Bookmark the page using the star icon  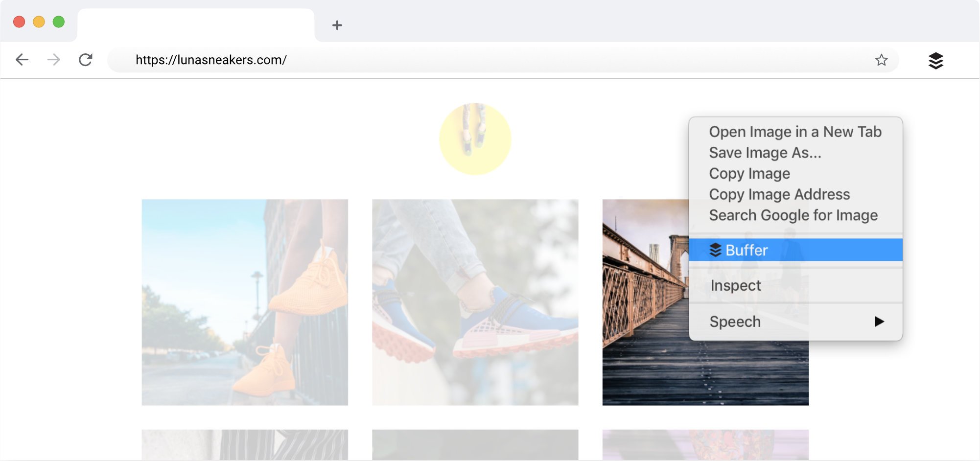[882, 60]
